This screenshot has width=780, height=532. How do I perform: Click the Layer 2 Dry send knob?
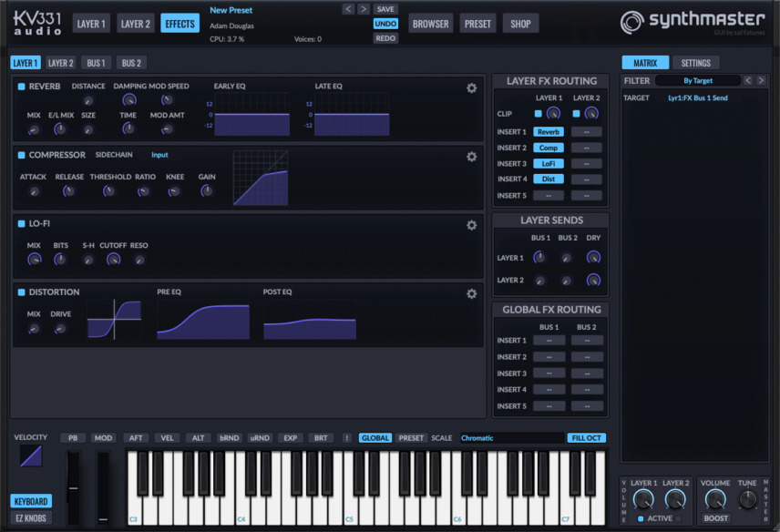(x=593, y=280)
